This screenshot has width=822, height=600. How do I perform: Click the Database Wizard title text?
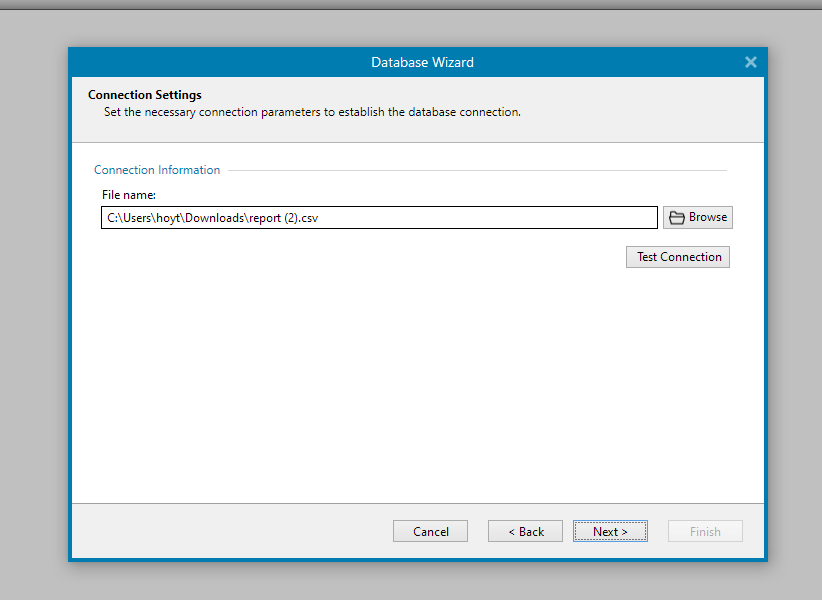(x=422, y=62)
